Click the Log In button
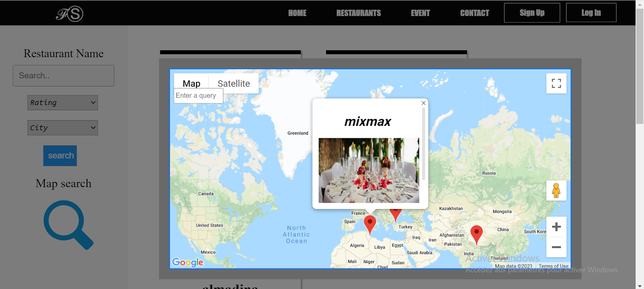This screenshot has height=289, width=644. pos(591,13)
